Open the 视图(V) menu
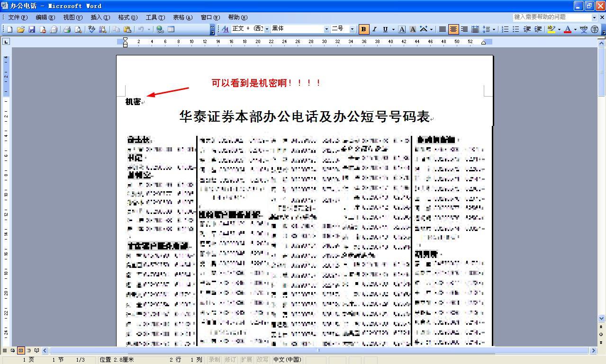Viewport: 606px width, 364px height. click(x=72, y=17)
